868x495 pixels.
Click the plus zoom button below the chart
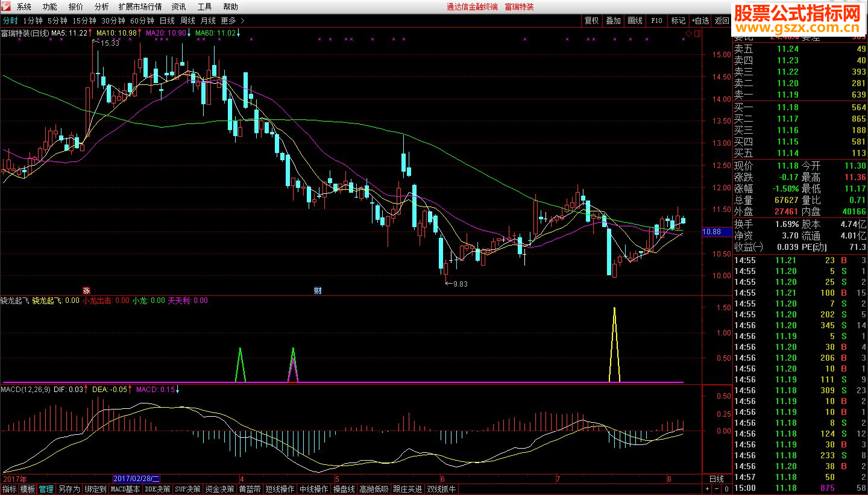[707, 489]
